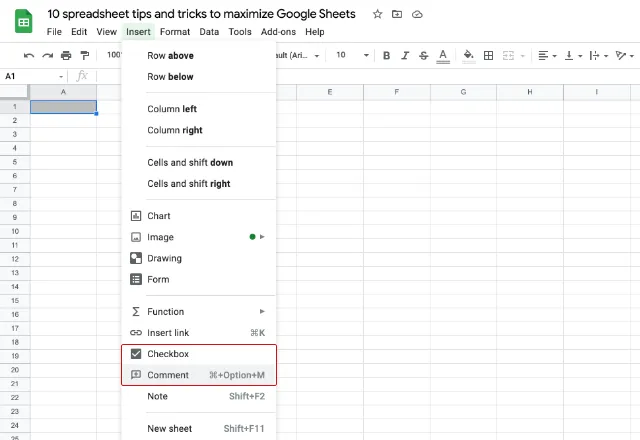Open the Help menu
The height and width of the screenshot is (440, 640).
314,32
